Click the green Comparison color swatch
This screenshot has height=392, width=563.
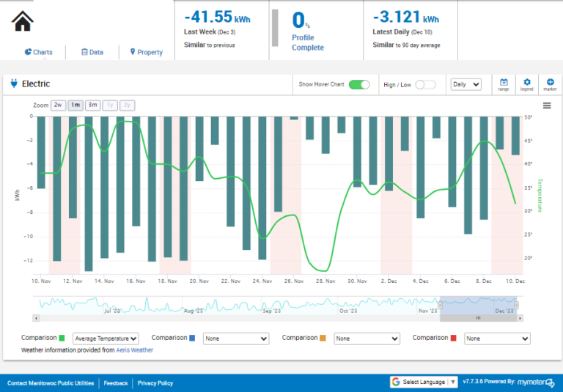[x=62, y=338]
